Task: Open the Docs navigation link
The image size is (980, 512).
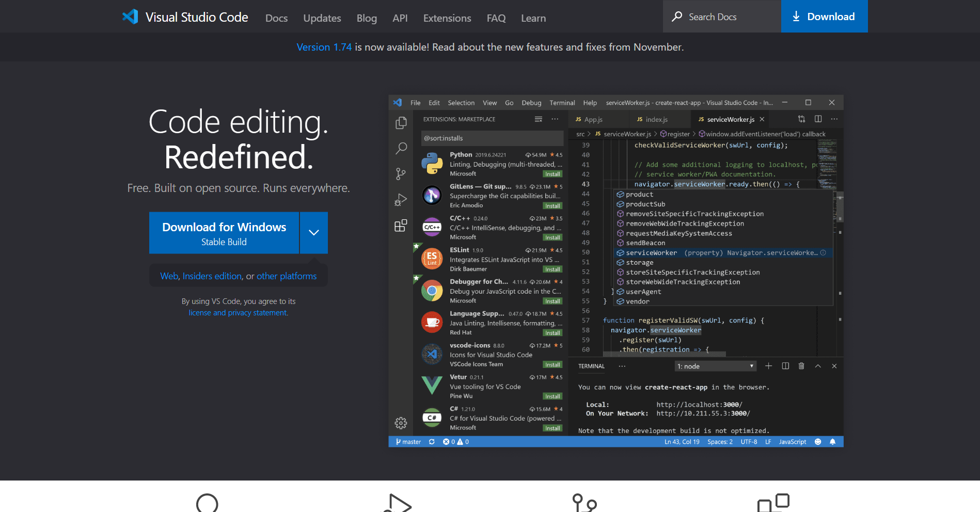Action: (276, 18)
